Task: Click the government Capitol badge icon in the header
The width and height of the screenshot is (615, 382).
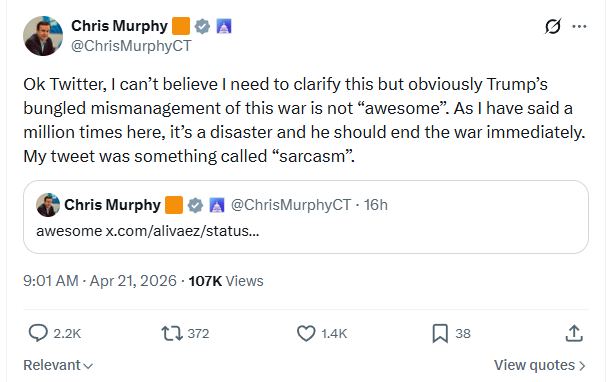Action: 224,26
